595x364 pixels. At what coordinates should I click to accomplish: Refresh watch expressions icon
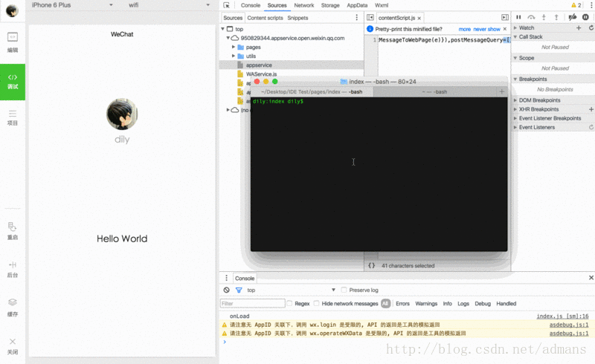click(591, 27)
